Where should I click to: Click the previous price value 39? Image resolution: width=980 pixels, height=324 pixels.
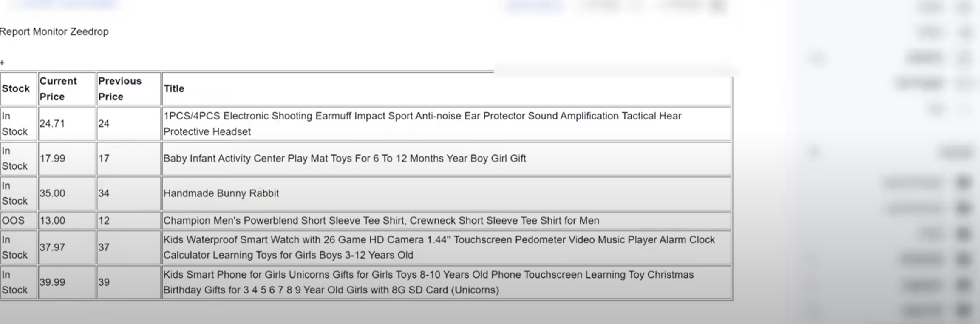click(x=104, y=282)
